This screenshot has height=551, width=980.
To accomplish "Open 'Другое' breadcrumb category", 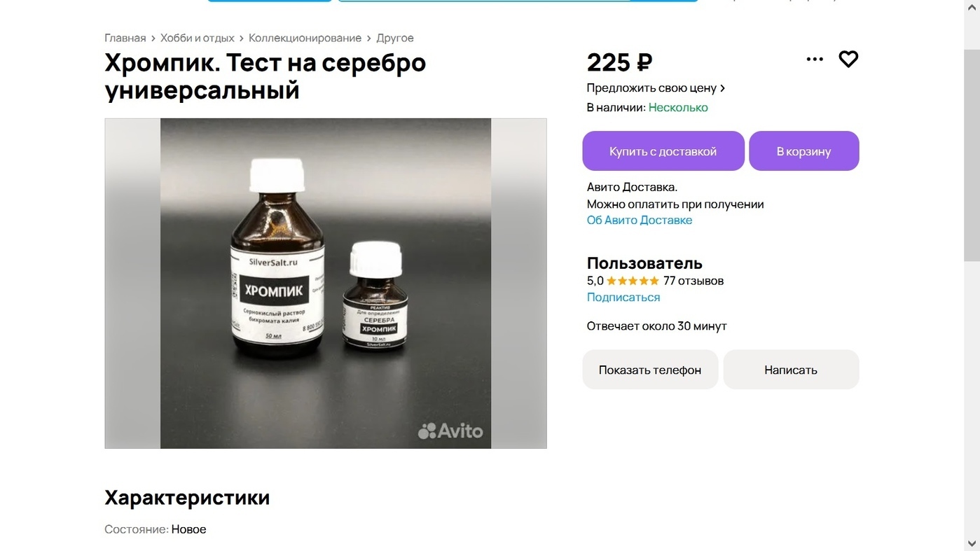I will (395, 38).
